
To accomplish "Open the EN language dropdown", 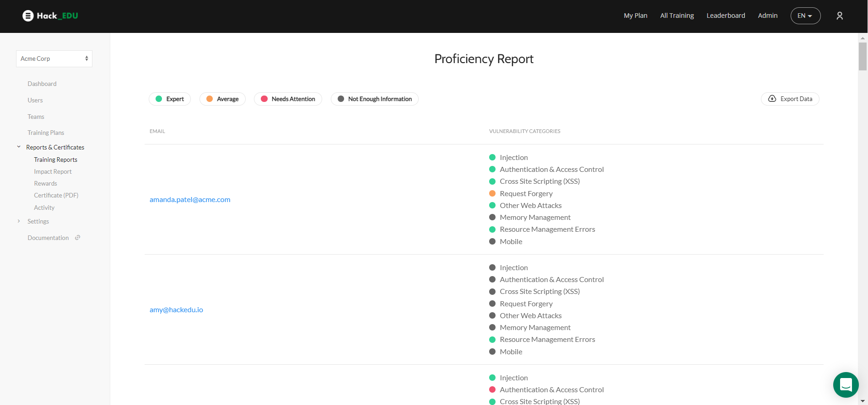I will click(805, 16).
